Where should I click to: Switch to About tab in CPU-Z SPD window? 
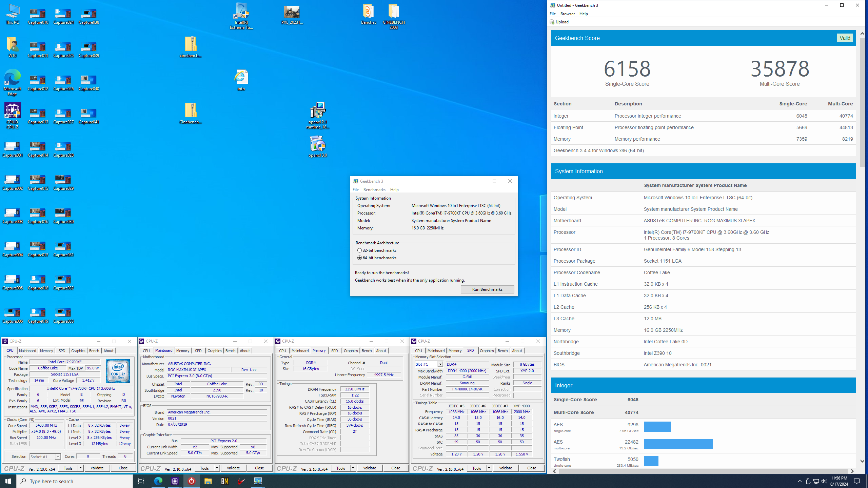[517, 351]
